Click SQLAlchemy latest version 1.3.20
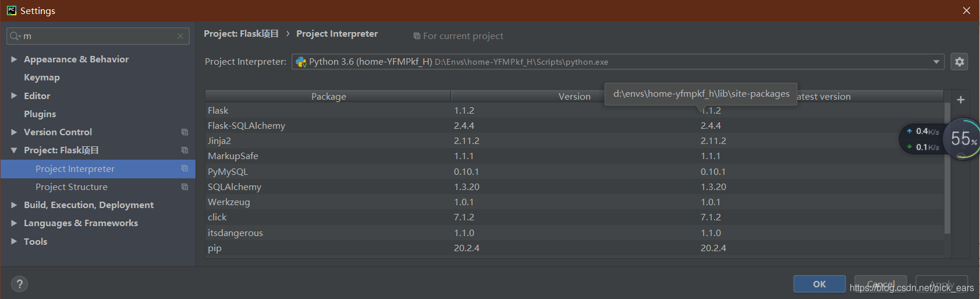980x299 pixels. 713,187
